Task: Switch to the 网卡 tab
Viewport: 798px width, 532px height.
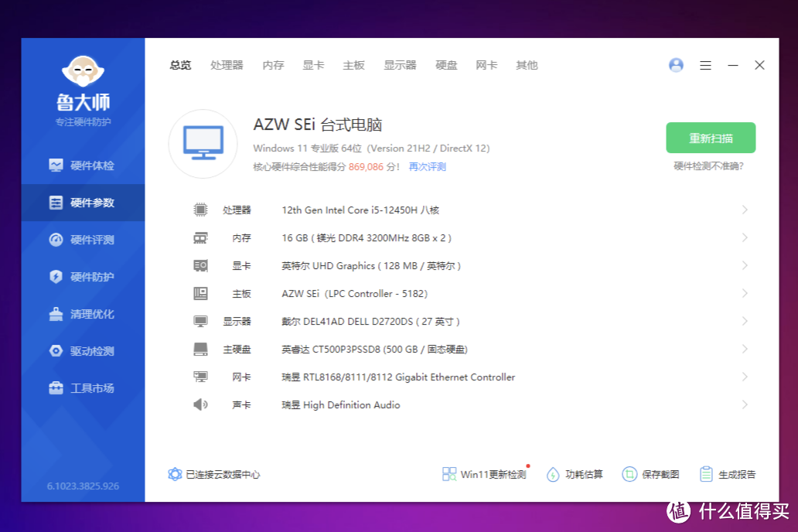Action: point(486,65)
